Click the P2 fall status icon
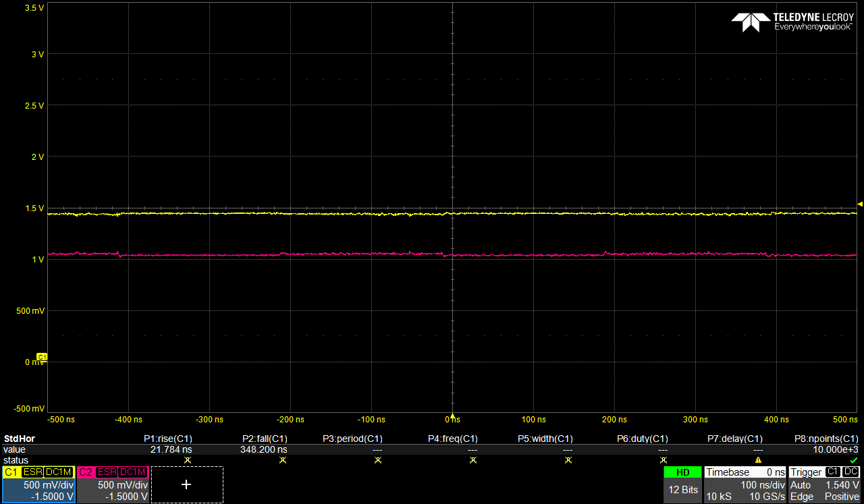The image size is (864, 504). click(x=283, y=460)
